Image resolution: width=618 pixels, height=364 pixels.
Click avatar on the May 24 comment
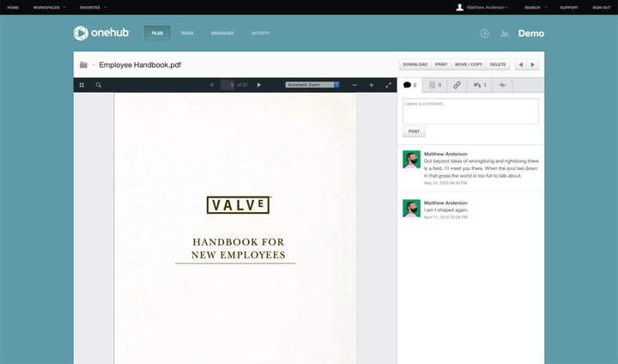point(411,160)
